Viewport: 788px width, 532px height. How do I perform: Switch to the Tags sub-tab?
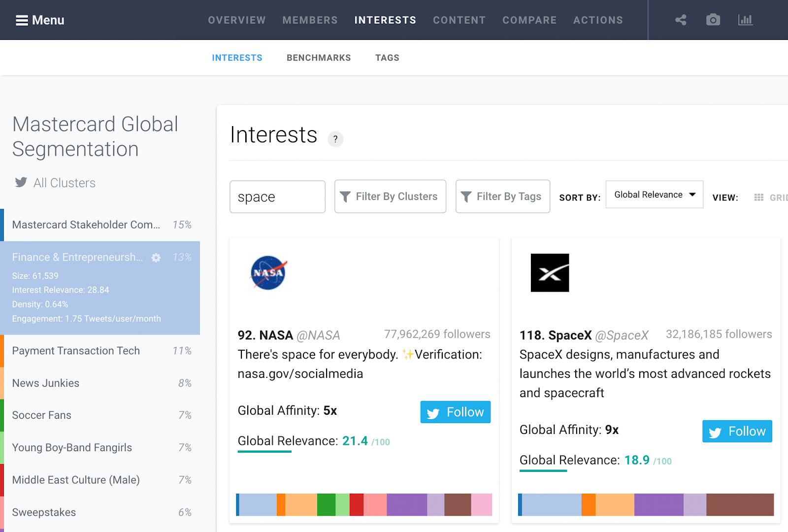click(387, 58)
